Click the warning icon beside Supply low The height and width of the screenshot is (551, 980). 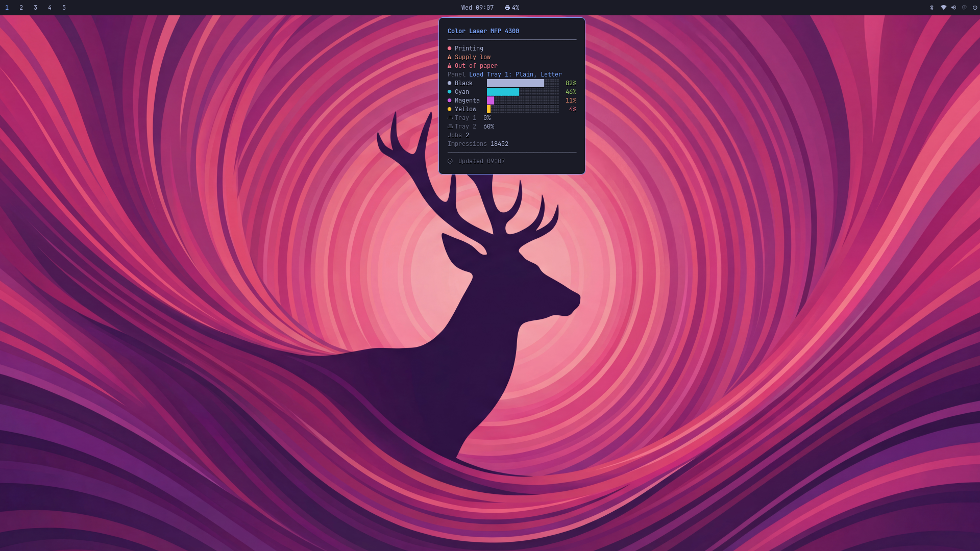[x=450, y=57]
